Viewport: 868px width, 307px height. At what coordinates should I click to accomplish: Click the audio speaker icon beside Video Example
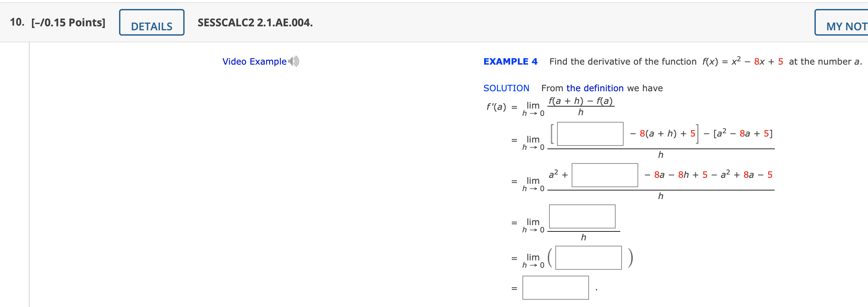[x=293, y=61]
